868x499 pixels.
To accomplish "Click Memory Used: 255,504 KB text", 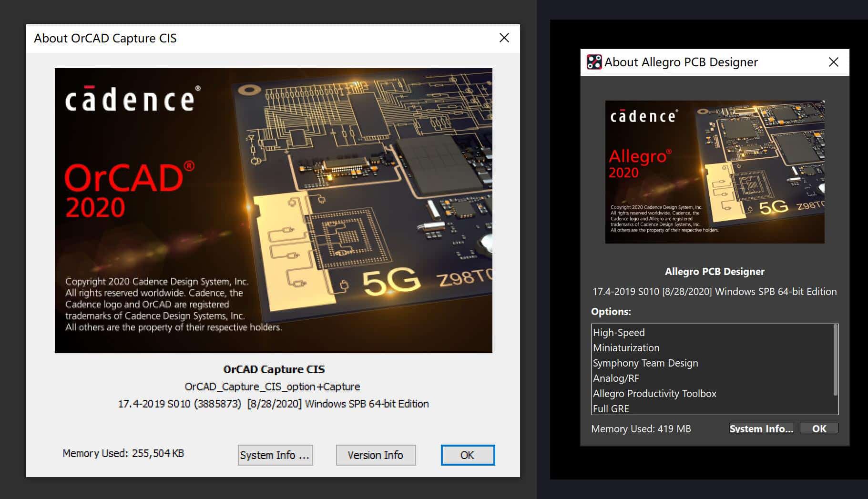I will pyautogui.click(x=123, y=453).
